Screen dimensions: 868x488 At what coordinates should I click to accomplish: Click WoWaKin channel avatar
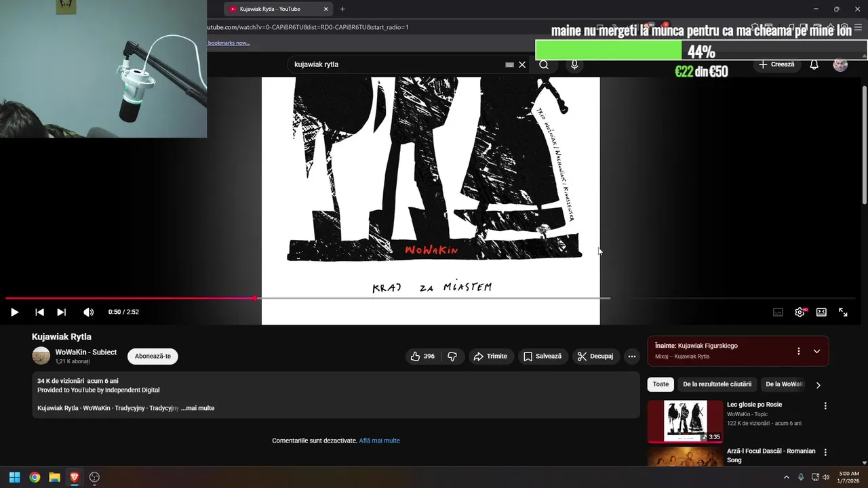coord(41,356)
